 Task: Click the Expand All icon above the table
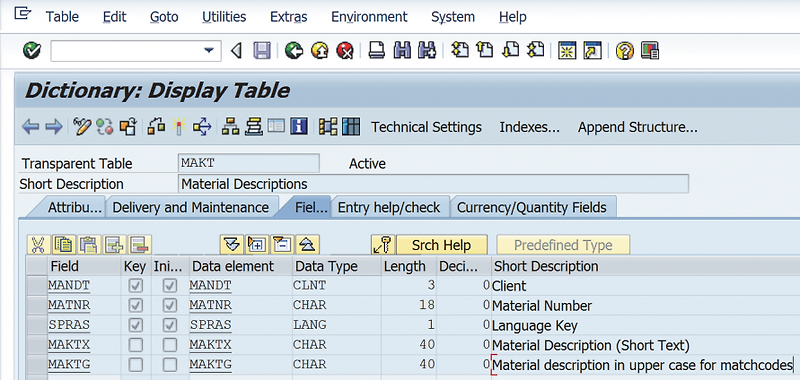pyautogui.click(x=232, y=245)
